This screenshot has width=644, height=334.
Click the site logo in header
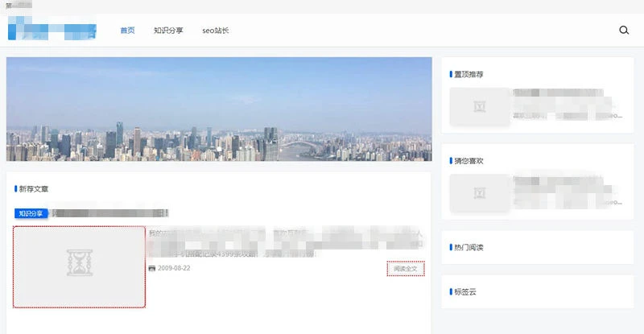52,31
